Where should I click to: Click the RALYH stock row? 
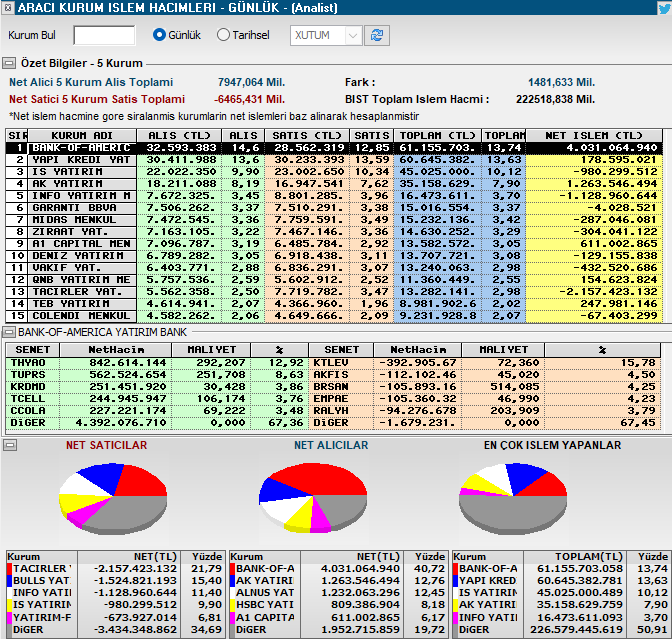point(484,411)
